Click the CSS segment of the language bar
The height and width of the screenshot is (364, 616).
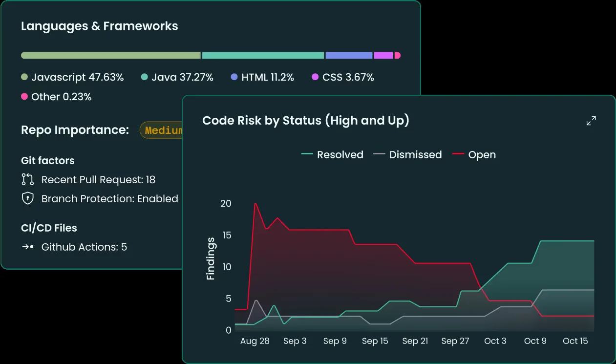pos(383,55)
